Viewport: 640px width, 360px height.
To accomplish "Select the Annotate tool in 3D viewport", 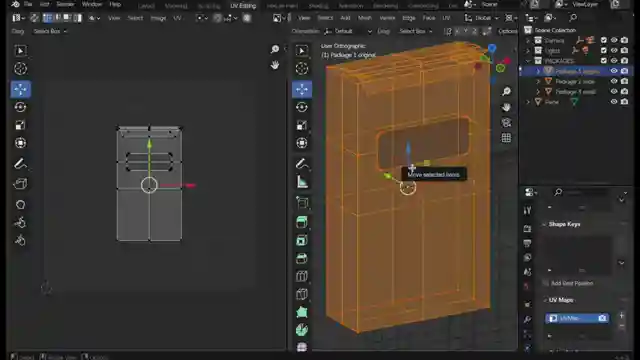I will [x=302, y=164].
